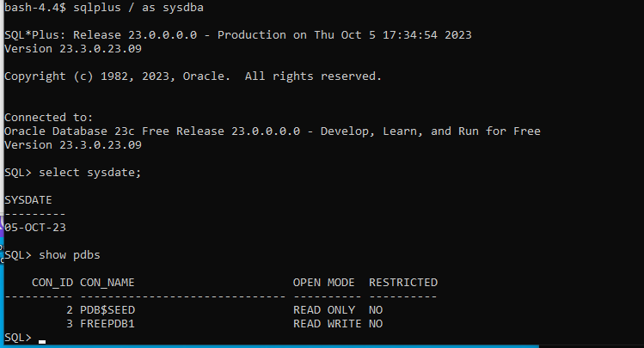Click the 'CON_ID' column header
This screenshot has width=644, height=348.
point(52,283)
